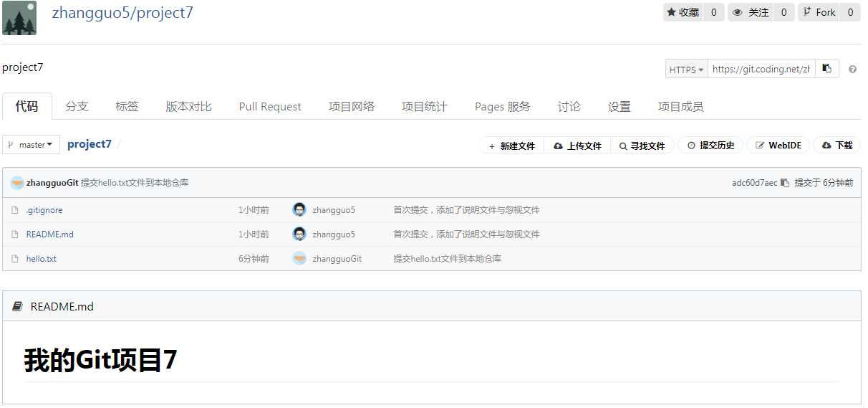This screenshot has width=868, height=408.
Task: Click the 上传文件 button
Action: pyautogui.click(x=578, y=146)
